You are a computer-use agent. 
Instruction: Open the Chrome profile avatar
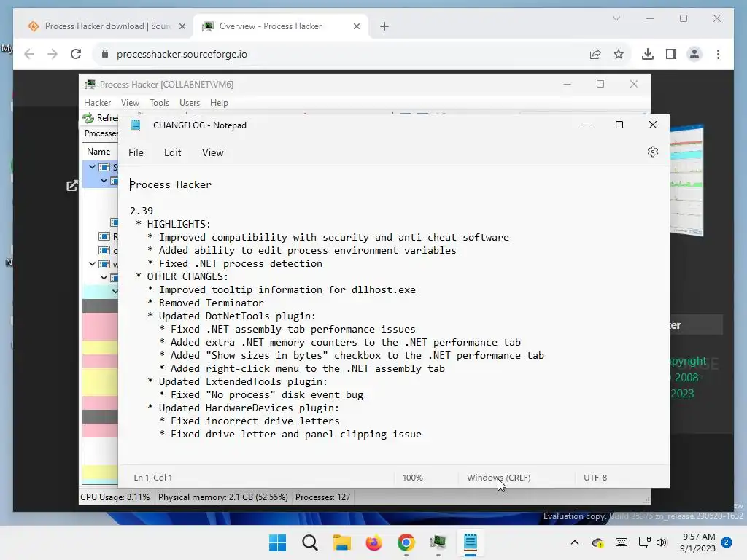pos(694,54)
